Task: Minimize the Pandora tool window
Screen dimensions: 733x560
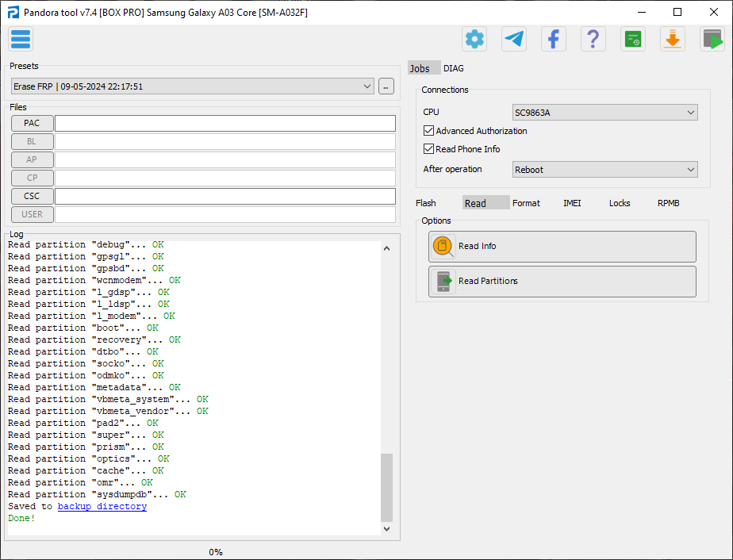Action: (641, 12)
